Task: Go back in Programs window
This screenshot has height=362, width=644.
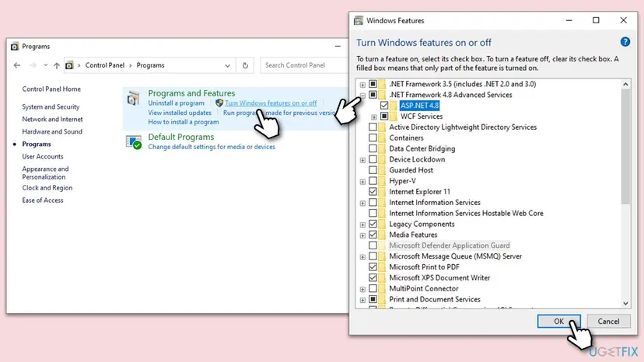Action: [17, 65]
